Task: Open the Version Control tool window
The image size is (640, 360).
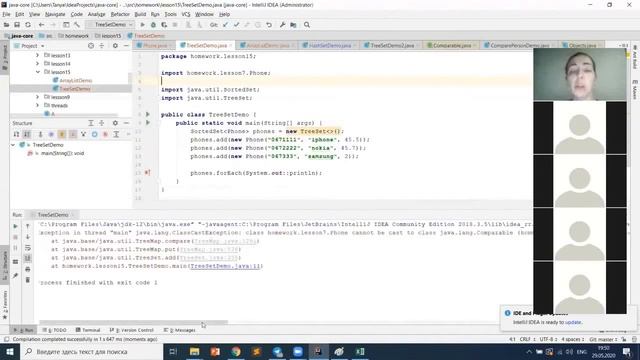Action: 132,330
